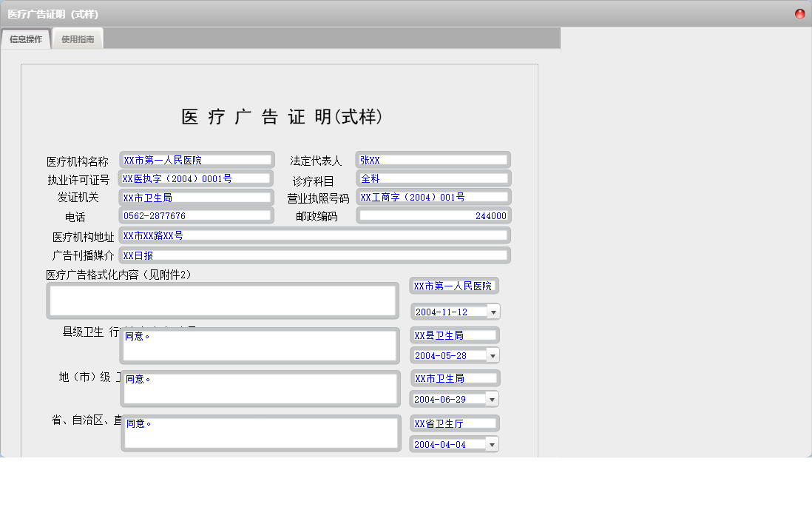The image size is (812, 527).
Task: Open the 2004-05-28 date dropdown arrow
Action: (493, 355)
